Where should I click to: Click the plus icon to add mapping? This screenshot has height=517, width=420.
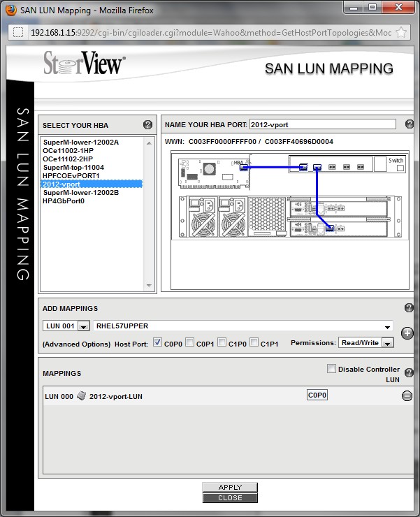407,333
